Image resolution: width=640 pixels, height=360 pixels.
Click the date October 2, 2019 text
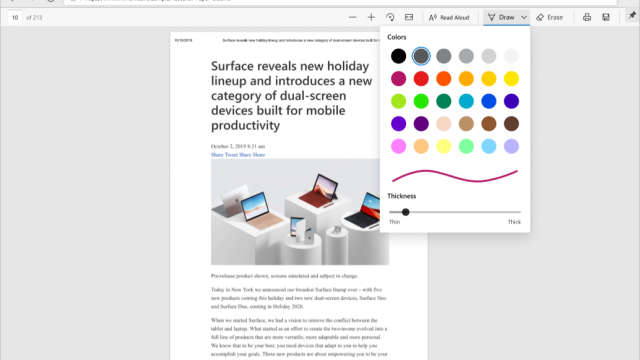coord(238,146)
